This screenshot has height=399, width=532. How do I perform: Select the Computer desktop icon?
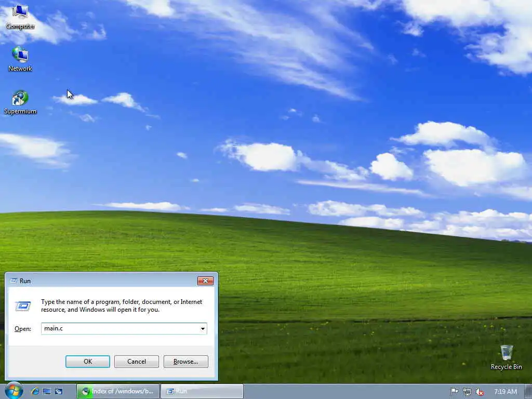click(20, 16)
